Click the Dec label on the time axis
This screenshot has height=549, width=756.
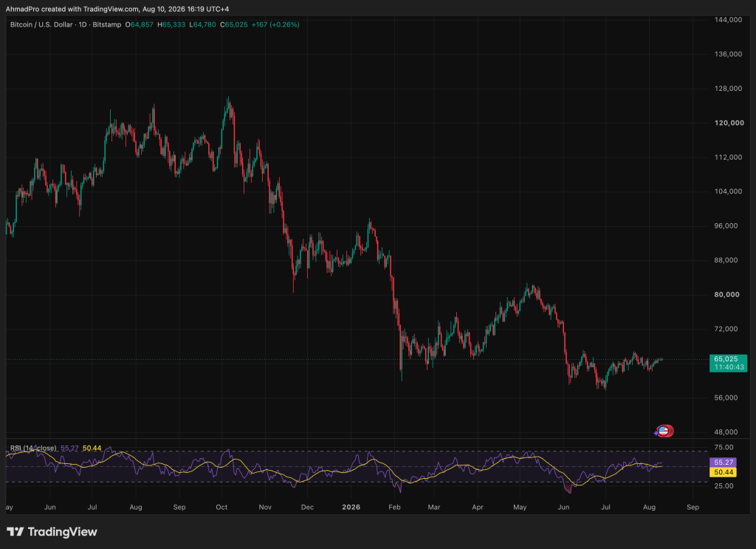(308, 507)
